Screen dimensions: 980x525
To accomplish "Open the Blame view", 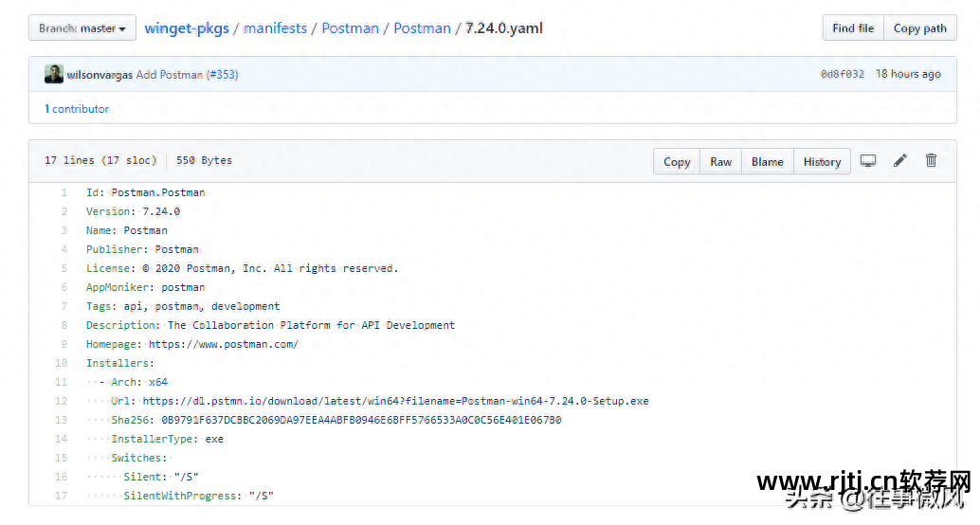I will point(767,162).
